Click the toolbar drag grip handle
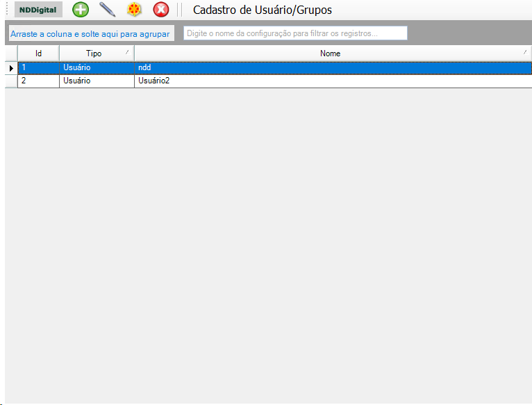 click(x=7, y=9)
